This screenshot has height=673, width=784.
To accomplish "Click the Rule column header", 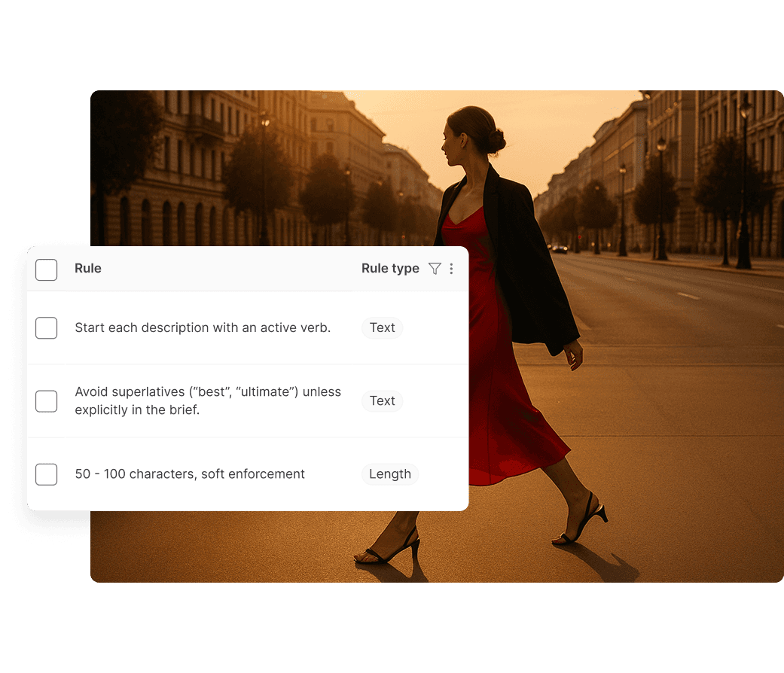I will 88,268.
